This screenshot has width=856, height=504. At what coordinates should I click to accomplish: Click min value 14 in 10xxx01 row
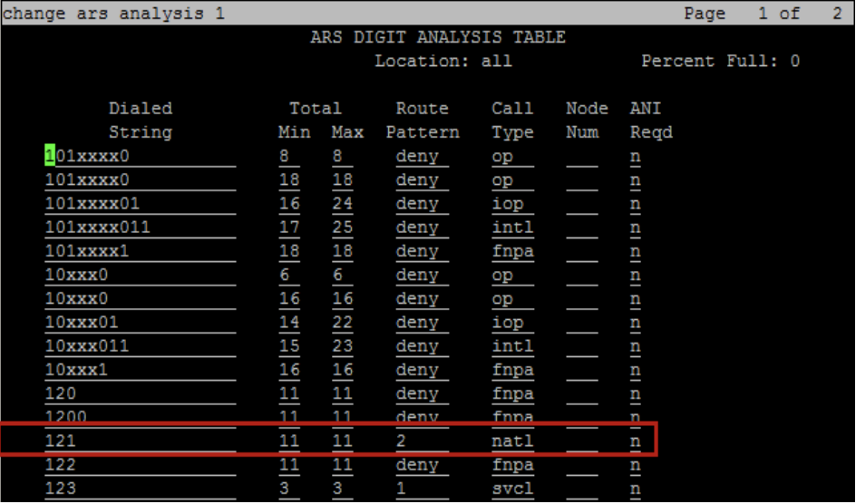click(289, 323)
